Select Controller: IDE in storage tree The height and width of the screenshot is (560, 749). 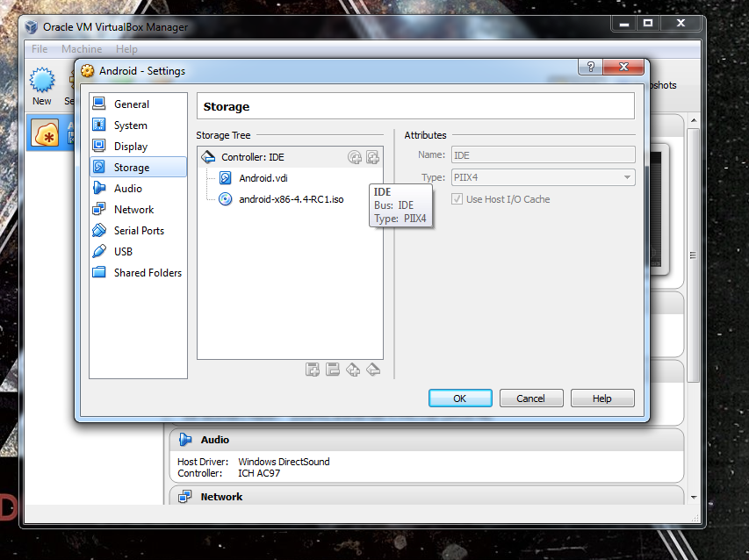290,157
